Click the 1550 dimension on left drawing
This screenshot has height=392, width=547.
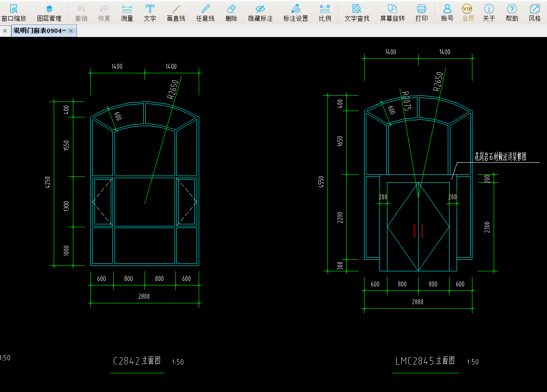tap(66, 146)
